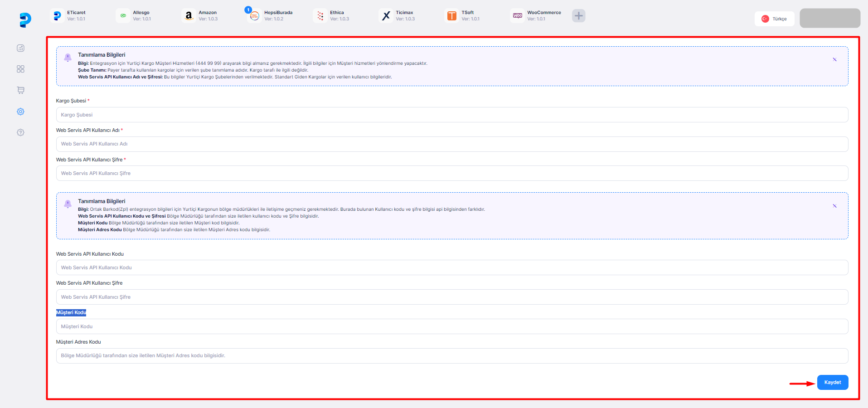Screen dimensions: 868x408
Task: Click the notification badge 1 on HepsiBurada
Action: [x=248, y=10]
